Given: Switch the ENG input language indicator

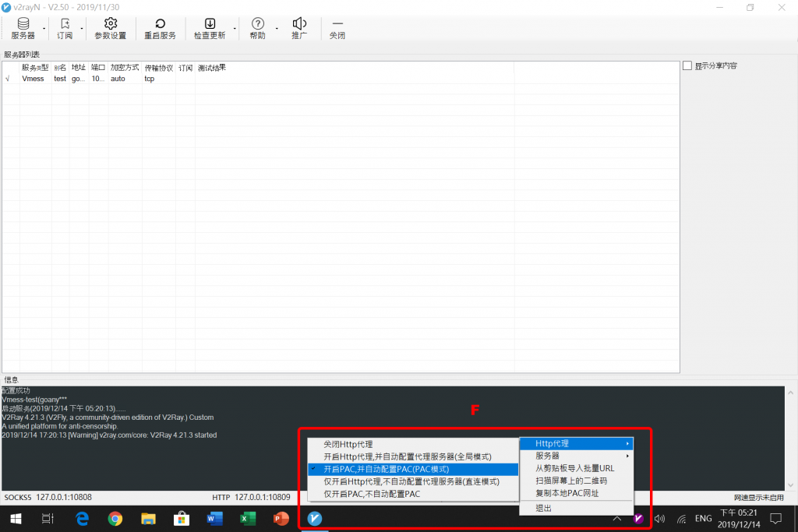Looking at the screenshot, I should [x=704, y=519].
